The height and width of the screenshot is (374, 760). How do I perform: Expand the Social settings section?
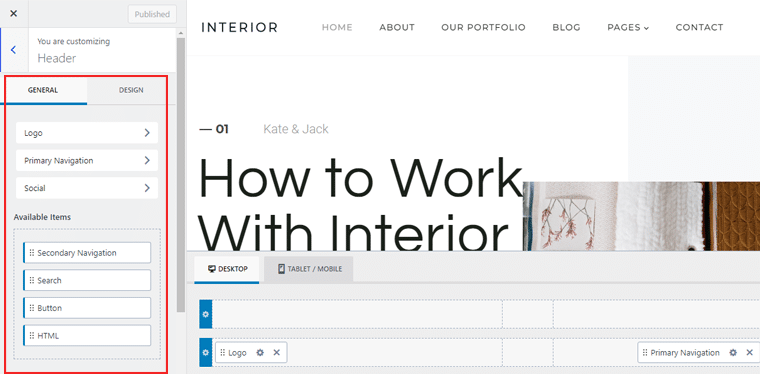87,188
